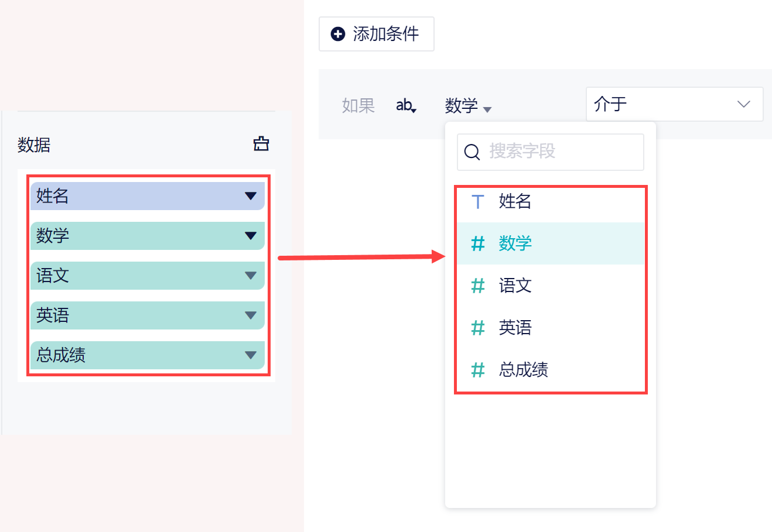Open dropdown arrow on 数学 data field

click(x=251, y=236)
